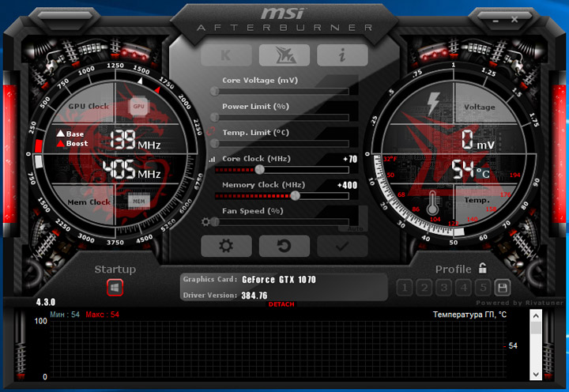Open settings via the gear button
The image size is (569, 392).
coord(226,246)
